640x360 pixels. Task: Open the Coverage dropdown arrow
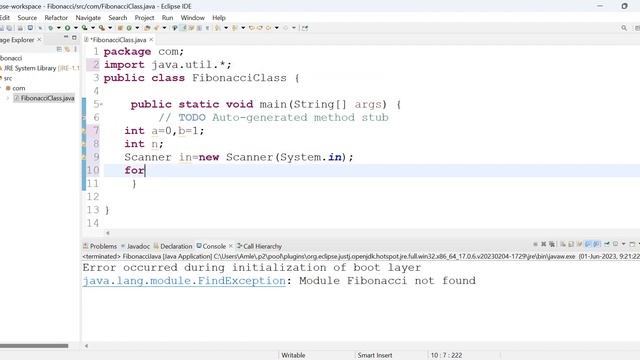(93, 28)
